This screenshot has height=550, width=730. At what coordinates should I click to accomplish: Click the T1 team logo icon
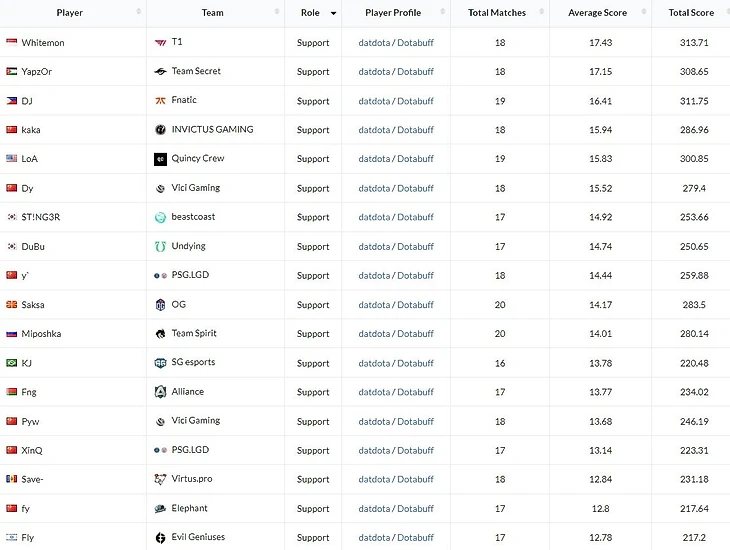(160, 43)
